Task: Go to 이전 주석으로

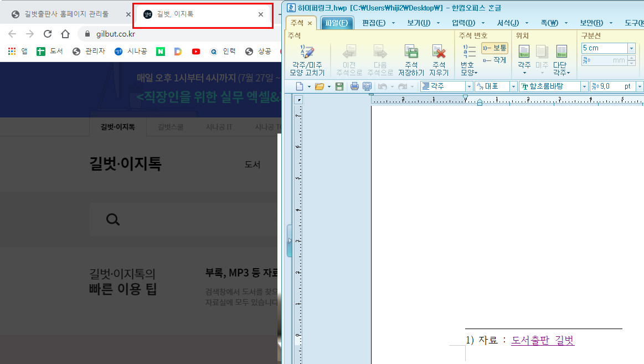Action: pos(349,60)
